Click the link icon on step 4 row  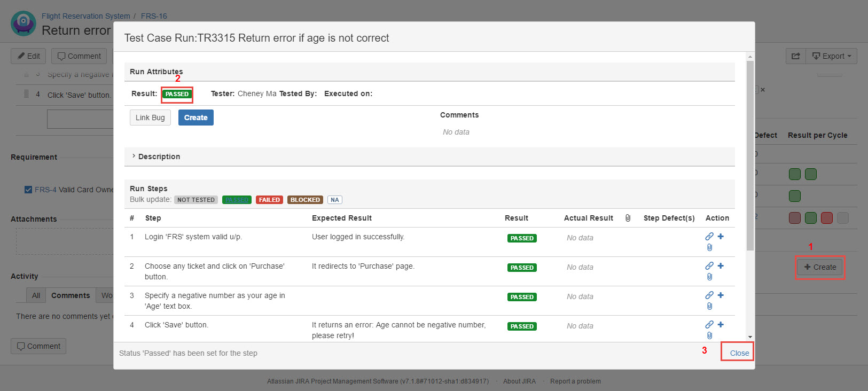pos(709,324)
